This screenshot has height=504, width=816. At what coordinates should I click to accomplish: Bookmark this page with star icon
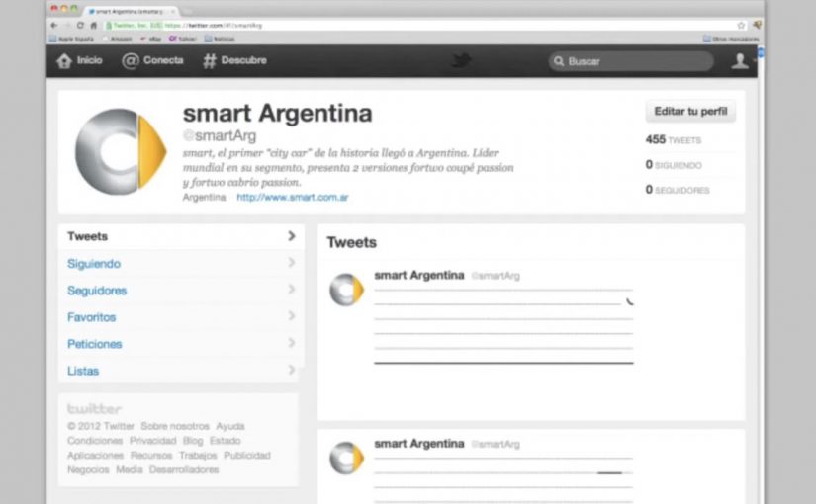[741, 25]
